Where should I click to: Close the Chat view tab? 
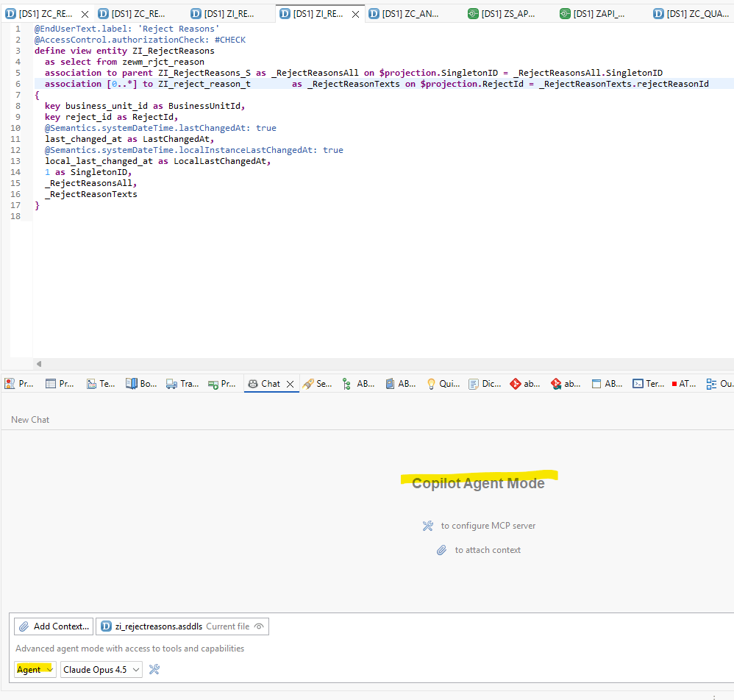pyautogui.click(x=290, y=384)
